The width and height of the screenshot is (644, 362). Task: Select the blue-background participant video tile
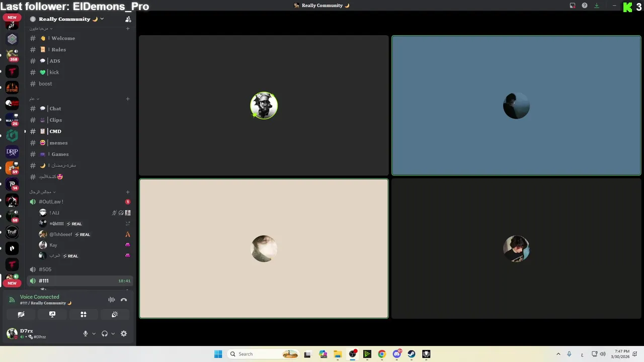516,106
